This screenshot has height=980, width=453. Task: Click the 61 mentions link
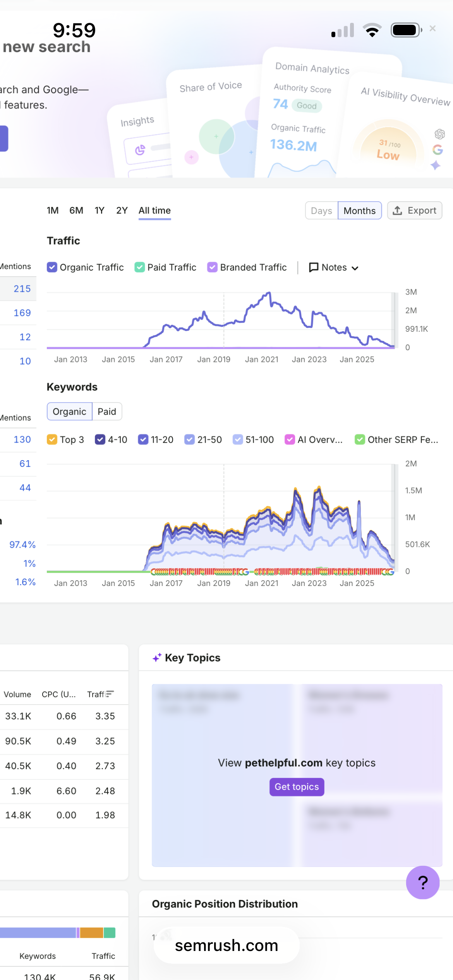click(x=25, y=464)
